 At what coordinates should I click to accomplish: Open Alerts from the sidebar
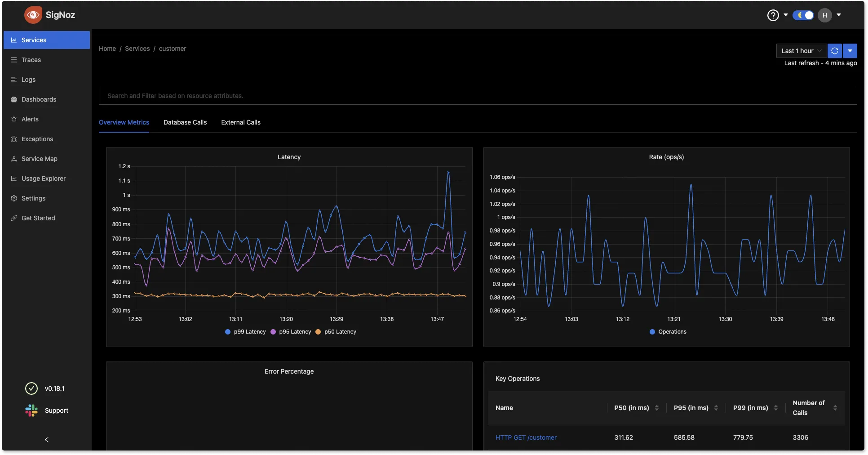click(30, 119)
